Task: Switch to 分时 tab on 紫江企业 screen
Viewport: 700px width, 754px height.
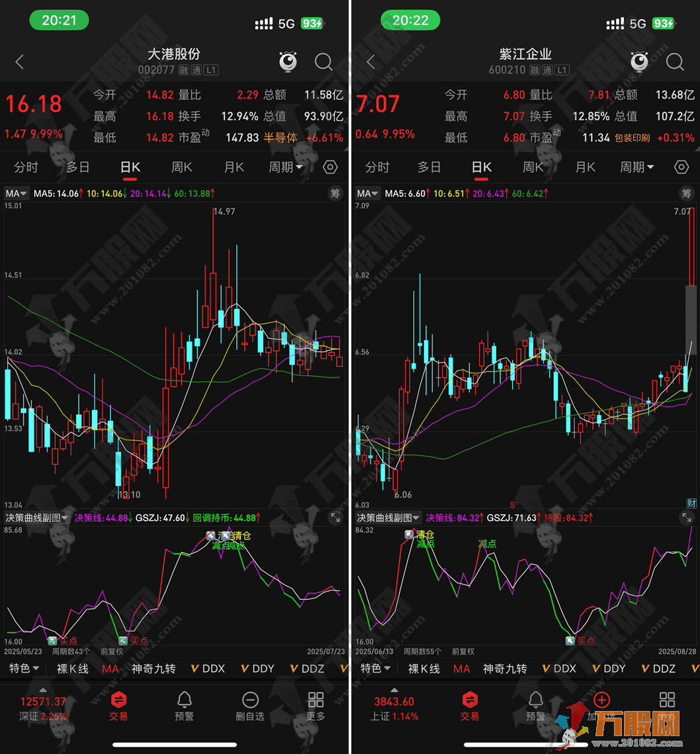Action: coord(377,167)
